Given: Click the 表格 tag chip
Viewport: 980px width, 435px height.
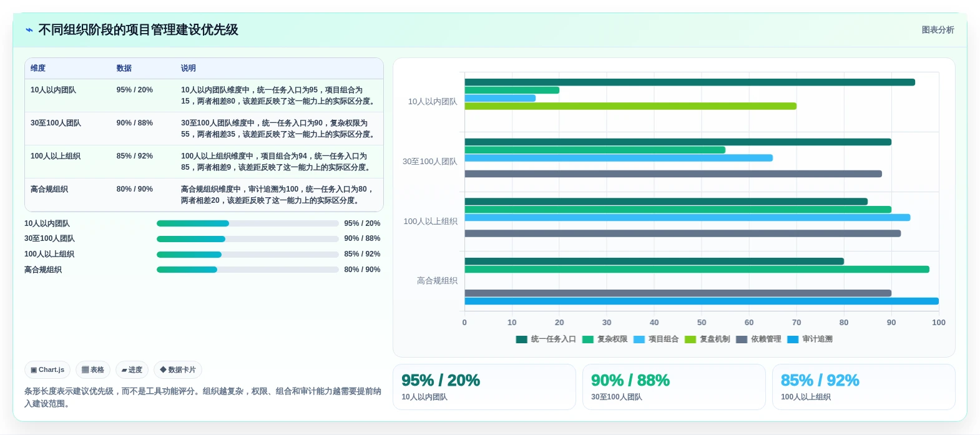Looking at the screenshot, I should (93, 369).
